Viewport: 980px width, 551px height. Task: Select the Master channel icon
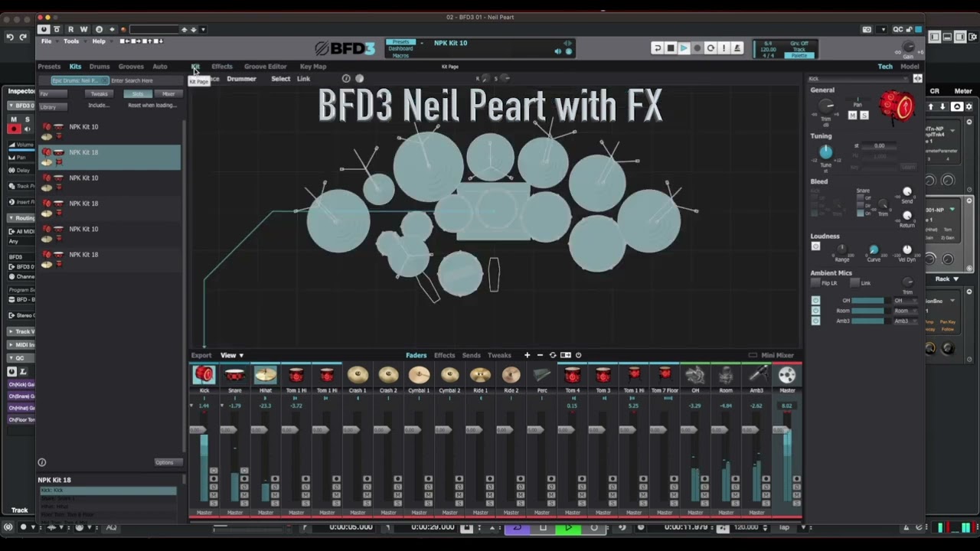(x=787, y=375)
